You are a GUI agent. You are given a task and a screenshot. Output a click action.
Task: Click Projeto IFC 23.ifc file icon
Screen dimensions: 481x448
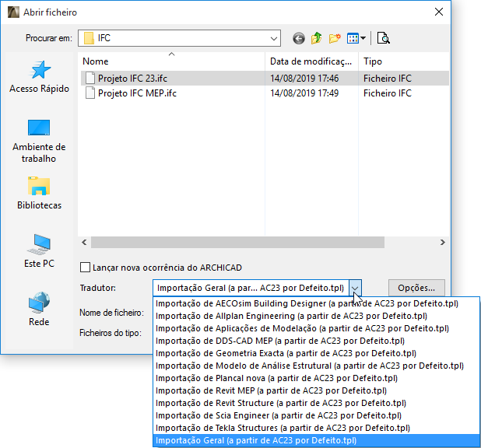click(90, 79)
